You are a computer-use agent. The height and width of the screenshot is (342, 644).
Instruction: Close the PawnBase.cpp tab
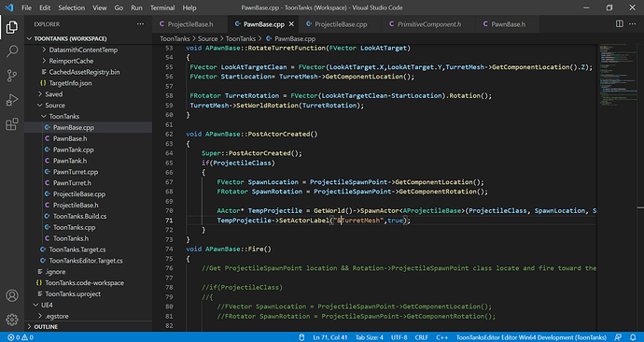click(291, 24)
